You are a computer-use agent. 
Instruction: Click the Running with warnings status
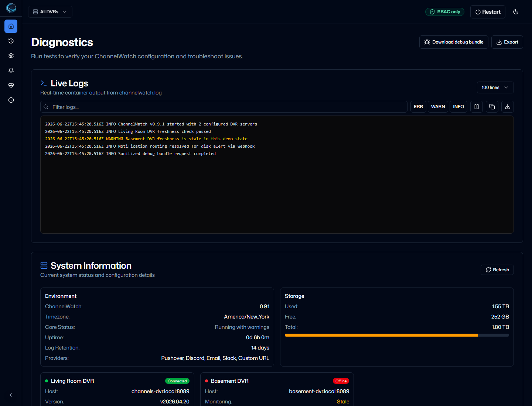(242, 327)
